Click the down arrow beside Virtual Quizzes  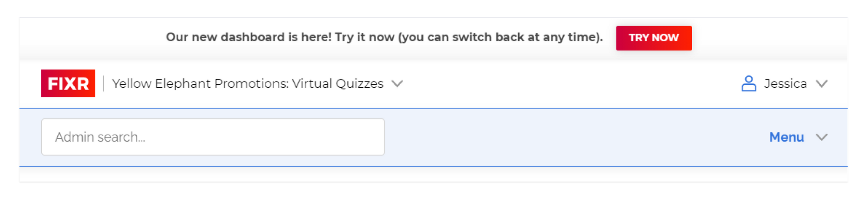(397, 83)
